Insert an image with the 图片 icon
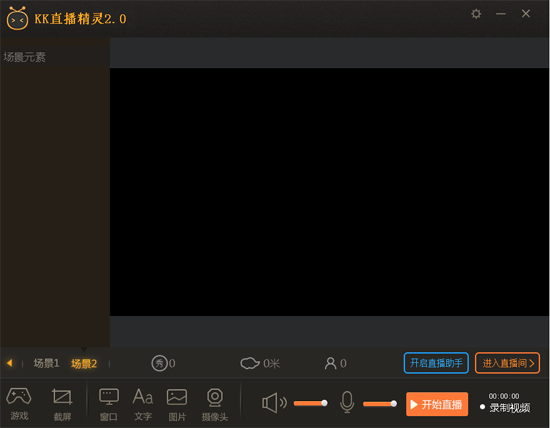Image resolution: width=550 pixels, height=428 pixels. pos(177,404)
